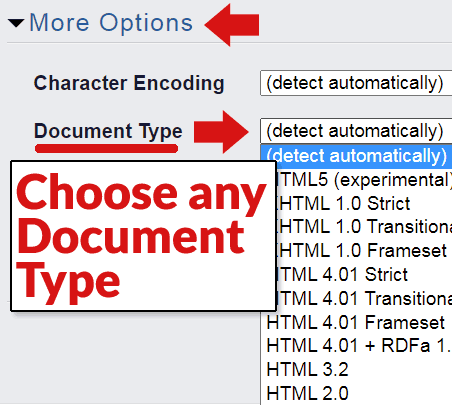Viewport: 452px width, 405px height.
Task: Click the Character Encoding label
Action: (x=129, y=83)
